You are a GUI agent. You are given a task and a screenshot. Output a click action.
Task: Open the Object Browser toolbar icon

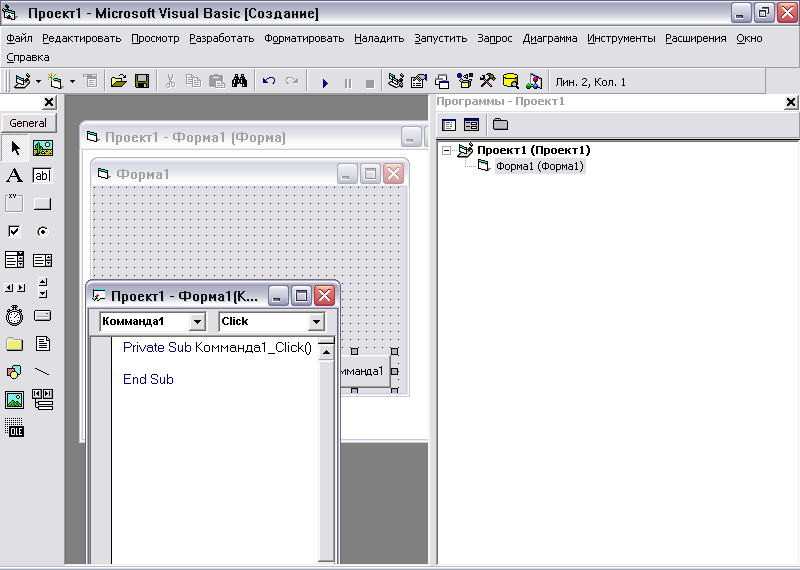point(465,81)
